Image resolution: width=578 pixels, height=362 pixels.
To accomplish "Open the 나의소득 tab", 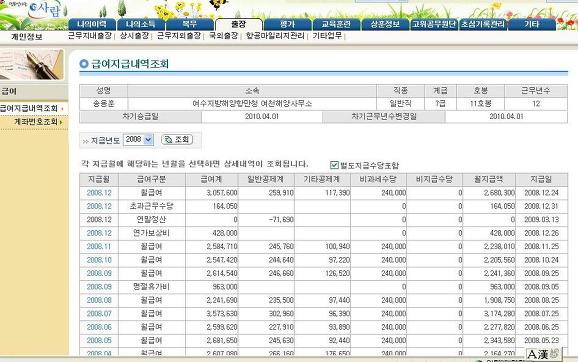I will tap(140, 24).
